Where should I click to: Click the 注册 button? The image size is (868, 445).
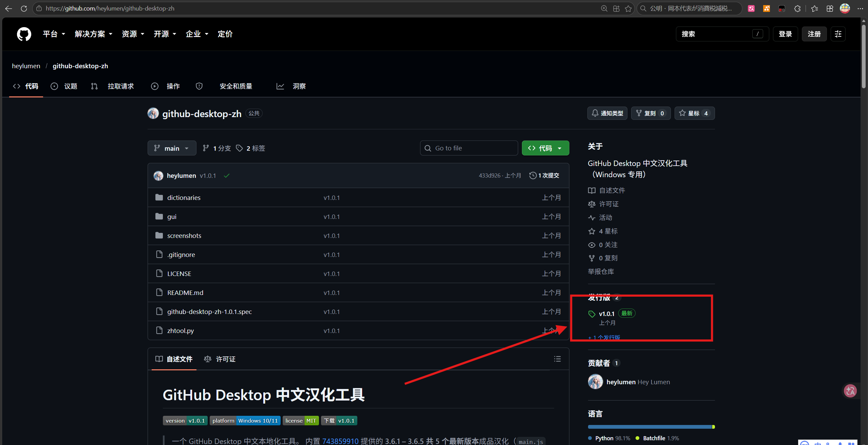tap(814, 34)
